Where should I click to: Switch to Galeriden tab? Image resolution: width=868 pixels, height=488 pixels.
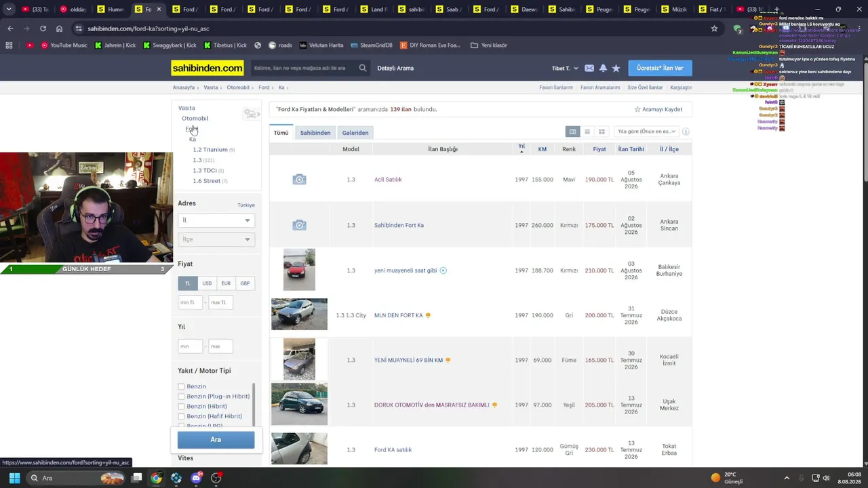[x=355, y=133]
